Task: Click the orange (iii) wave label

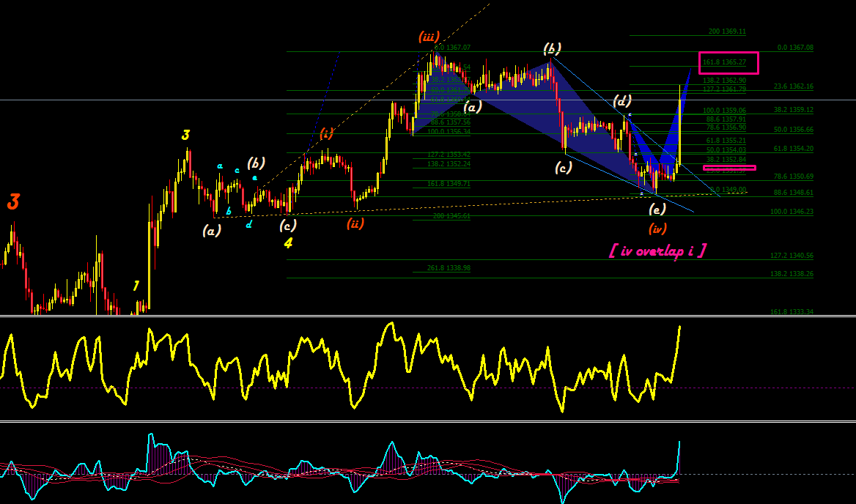Action: [x=429, y=37]
